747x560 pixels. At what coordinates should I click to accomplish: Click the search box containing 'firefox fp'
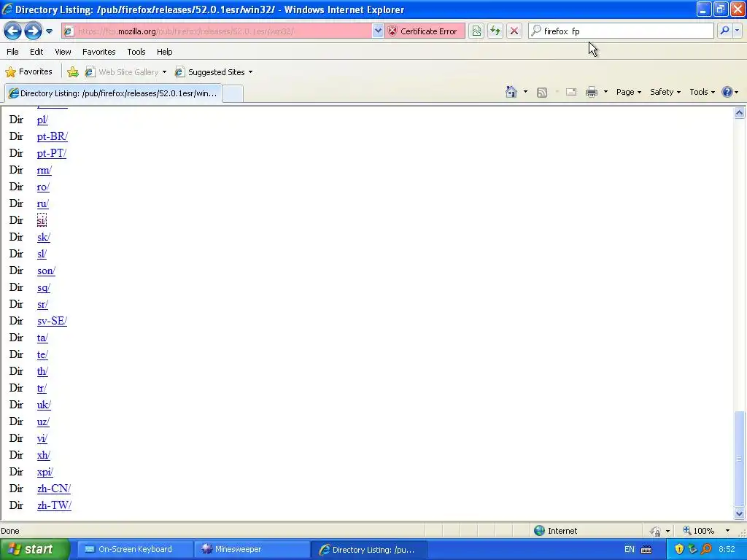[x=621, y=31]
